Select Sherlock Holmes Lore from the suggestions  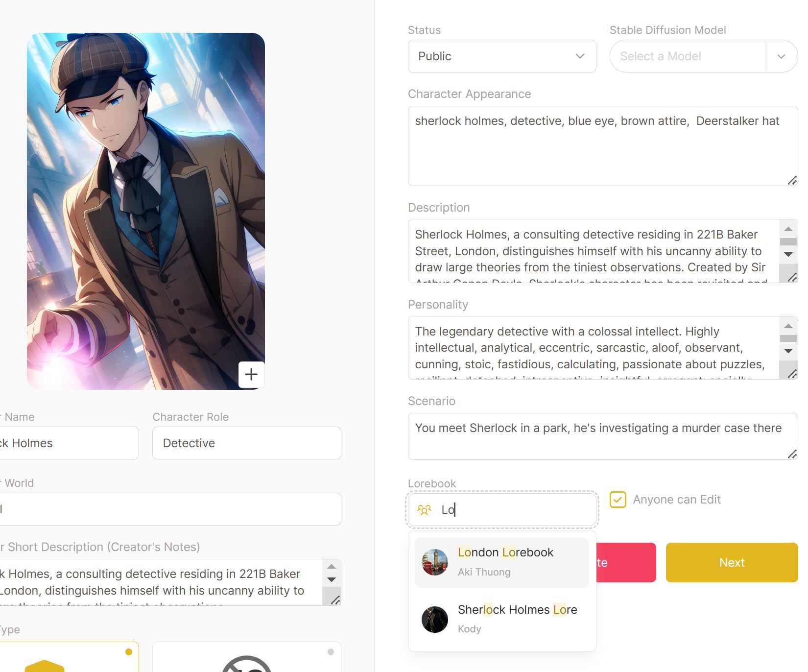(502, 620)
